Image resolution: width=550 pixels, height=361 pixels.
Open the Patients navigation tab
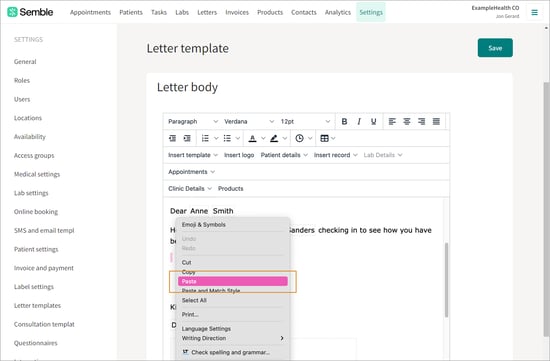[x=131, y=12]
